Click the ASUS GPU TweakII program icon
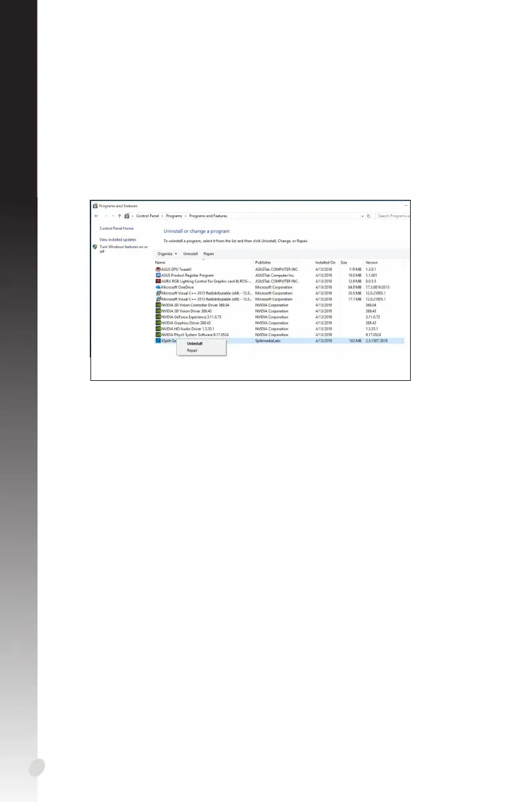532x802 pixels. [158, 269]
